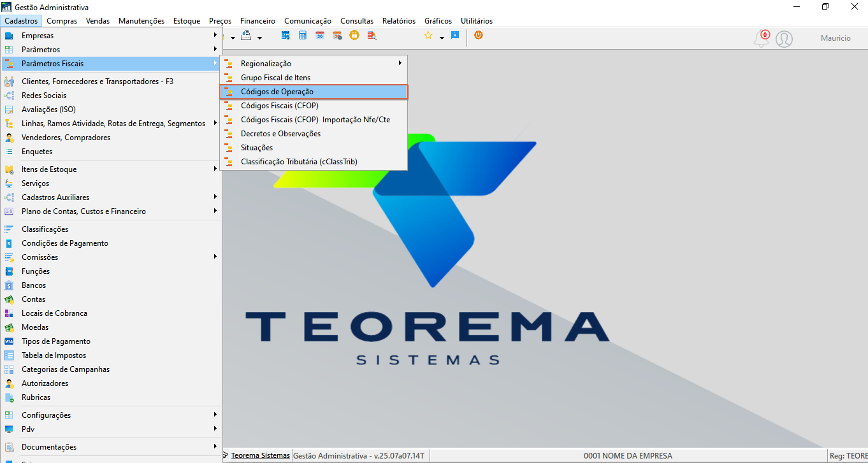The width and height of the screenshot is (868, 463).
Task: Click the blue info flag toolbar icon
Action: [455, 35]
